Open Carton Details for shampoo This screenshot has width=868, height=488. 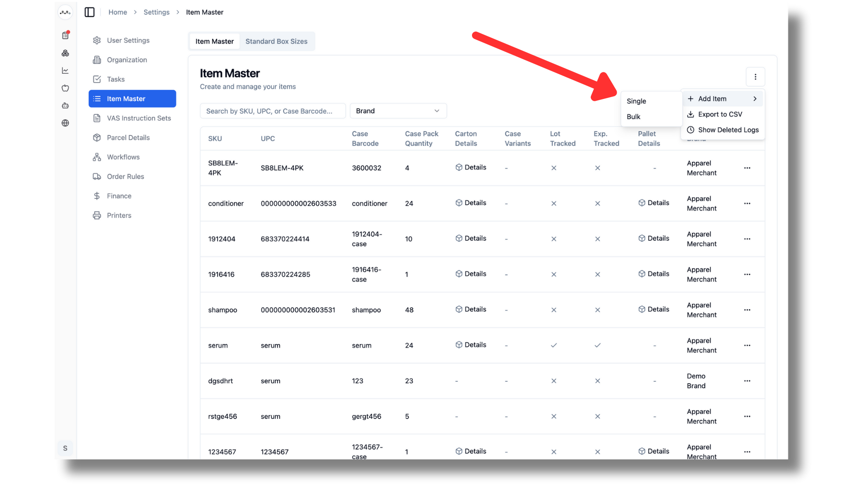click(471, 309)
